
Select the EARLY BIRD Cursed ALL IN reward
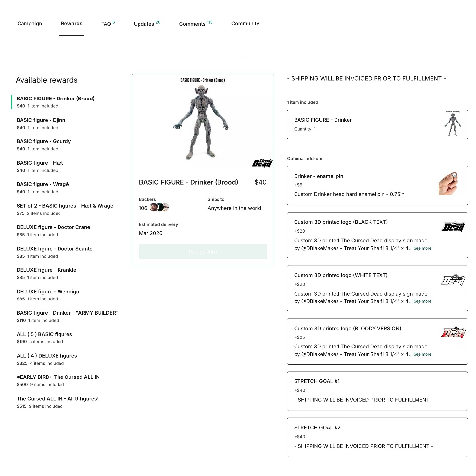click(x=58, y=377)
